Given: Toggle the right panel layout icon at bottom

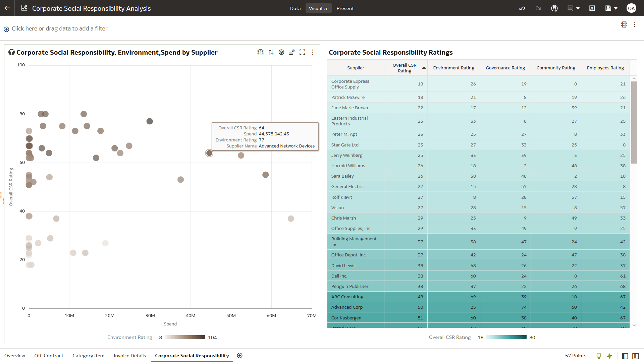Looking at the screenshot, I should (x=625, y=356).
